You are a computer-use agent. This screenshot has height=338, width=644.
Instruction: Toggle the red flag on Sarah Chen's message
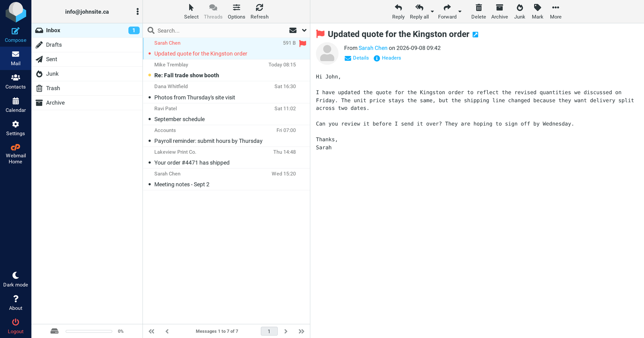303,43
